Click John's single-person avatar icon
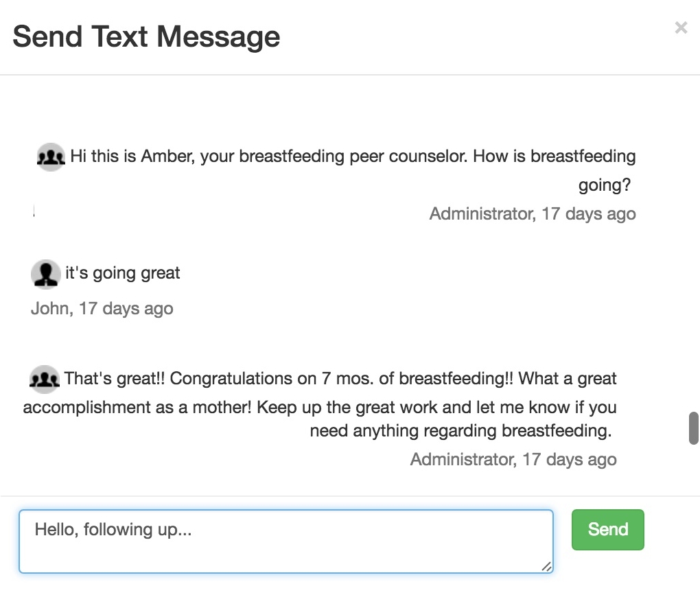 coord(46,274)
